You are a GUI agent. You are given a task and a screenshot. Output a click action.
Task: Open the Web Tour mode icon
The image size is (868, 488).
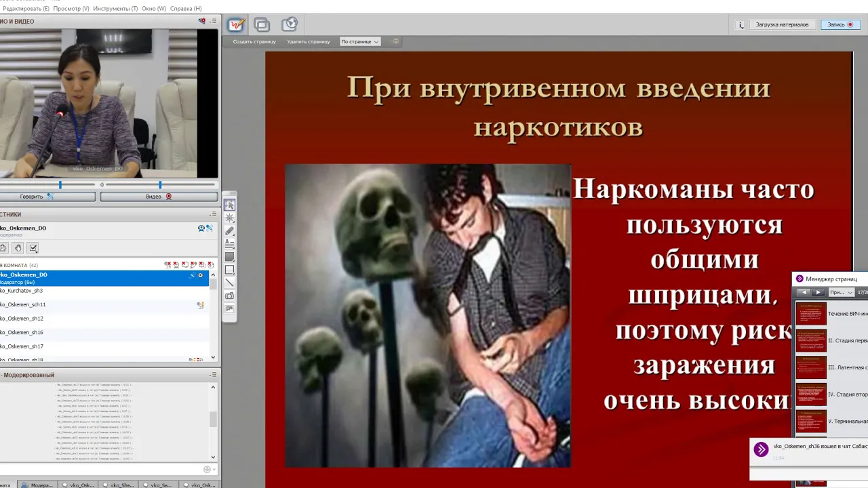[x=290, y=24]
